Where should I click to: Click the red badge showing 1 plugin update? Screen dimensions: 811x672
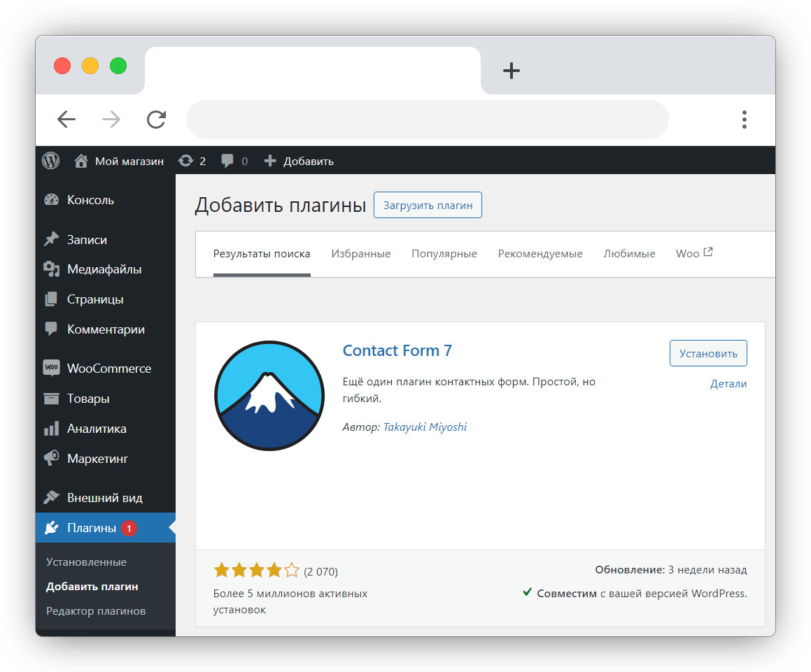129,528
